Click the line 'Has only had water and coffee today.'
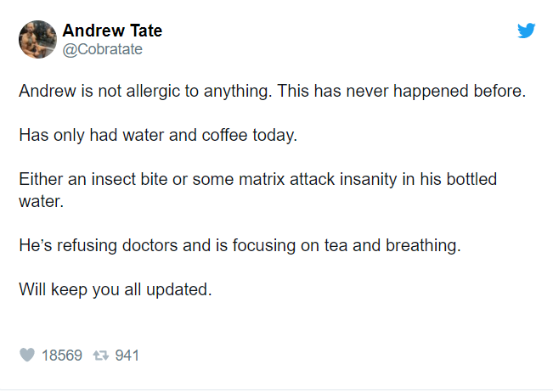The height and width of the screenshot is (392, 553). coord(158,136)
